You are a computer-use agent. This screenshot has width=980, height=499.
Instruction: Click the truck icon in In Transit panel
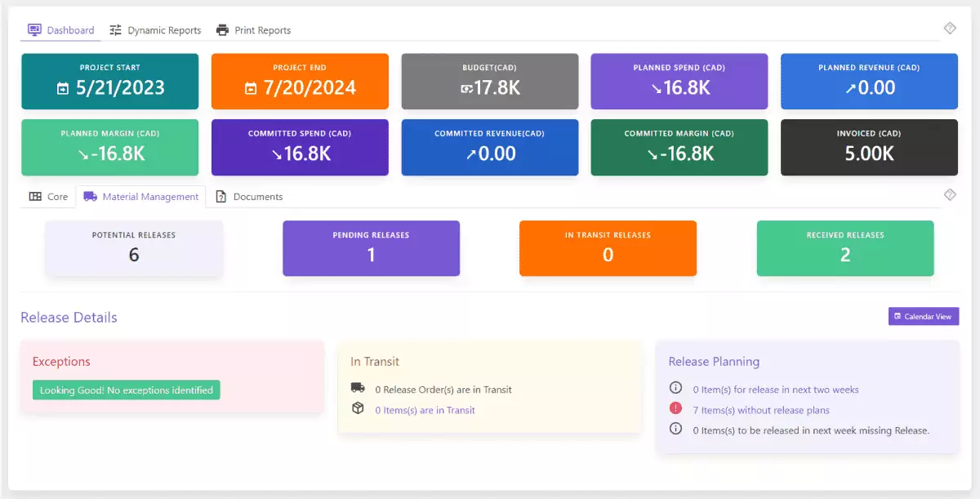[x=358, y=389]
